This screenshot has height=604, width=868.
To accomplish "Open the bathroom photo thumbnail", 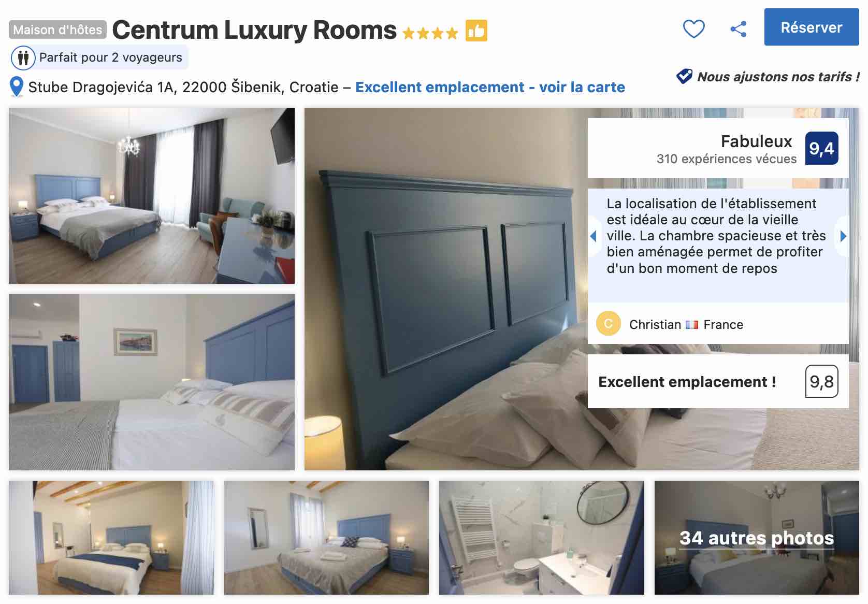I will [541, 537].
